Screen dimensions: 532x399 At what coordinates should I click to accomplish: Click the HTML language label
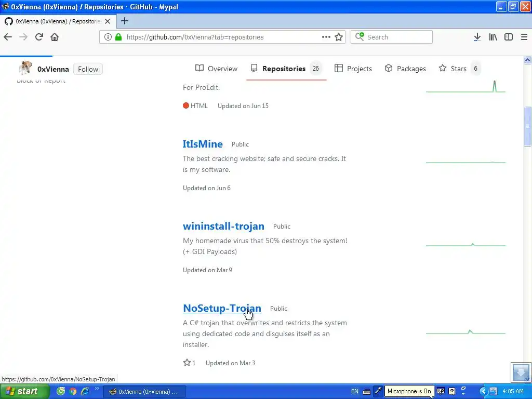(x=195, y=106)
